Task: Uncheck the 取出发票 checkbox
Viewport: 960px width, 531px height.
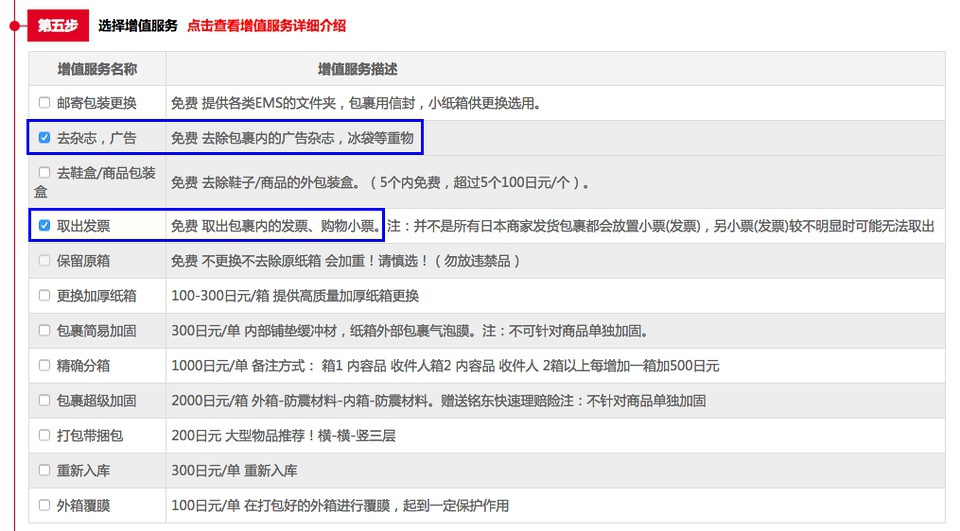Action: 44,225
